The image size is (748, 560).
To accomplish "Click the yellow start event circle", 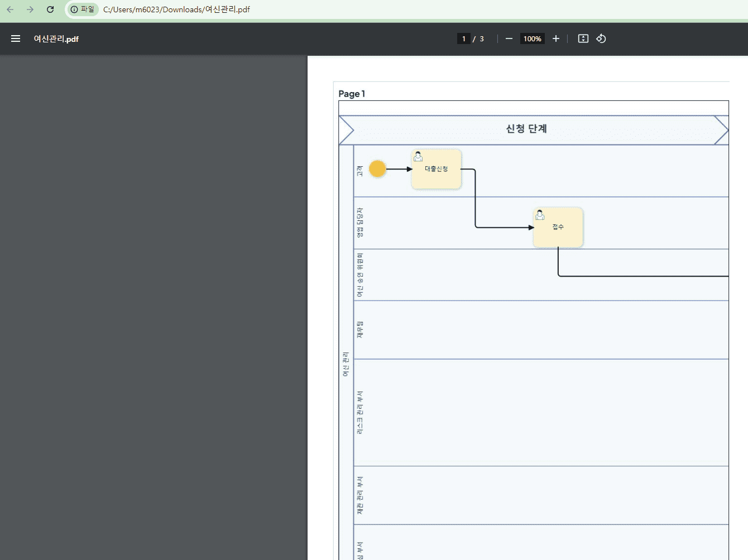I will [x=377, y=168].
